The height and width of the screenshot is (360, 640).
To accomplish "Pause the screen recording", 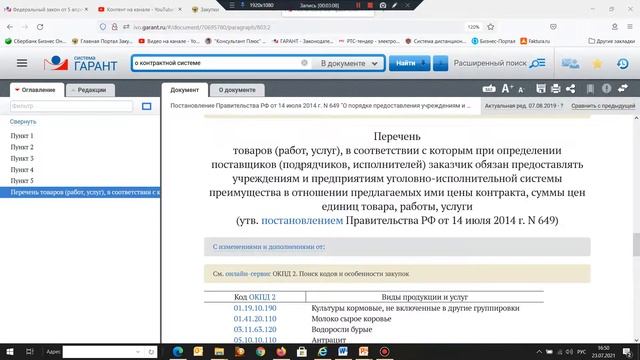I will click(x=358, y=5).
